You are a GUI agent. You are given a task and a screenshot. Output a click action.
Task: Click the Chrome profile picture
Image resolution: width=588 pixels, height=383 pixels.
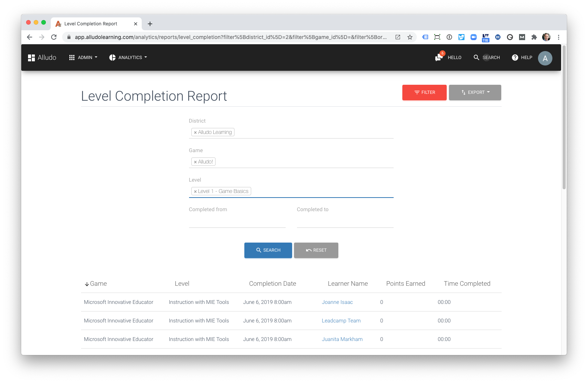(546, 37)
